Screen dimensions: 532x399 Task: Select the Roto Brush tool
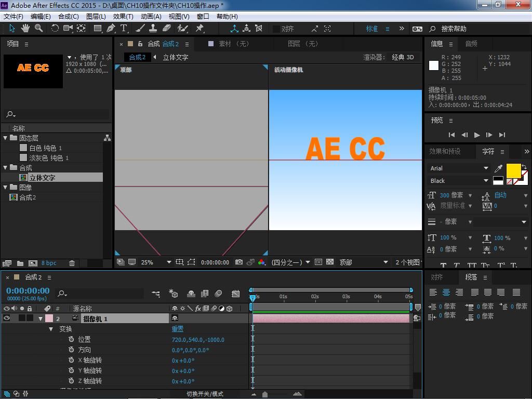point(182,29)
